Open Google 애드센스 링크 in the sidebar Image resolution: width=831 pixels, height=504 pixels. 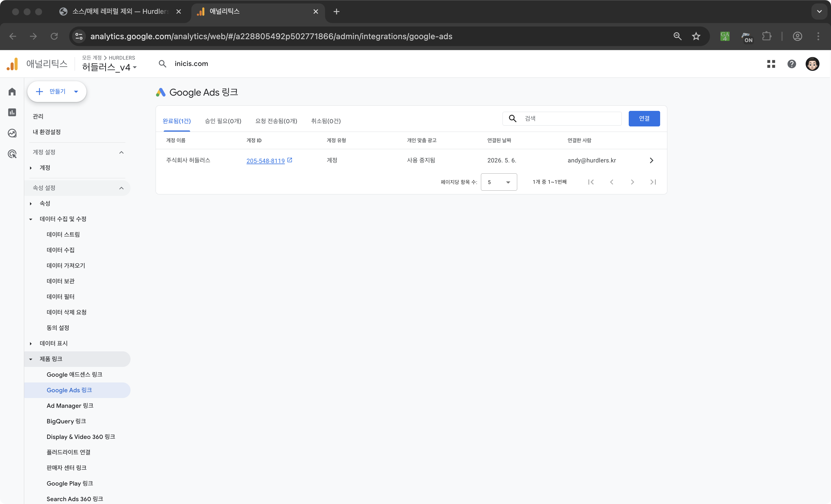(74, 374)
